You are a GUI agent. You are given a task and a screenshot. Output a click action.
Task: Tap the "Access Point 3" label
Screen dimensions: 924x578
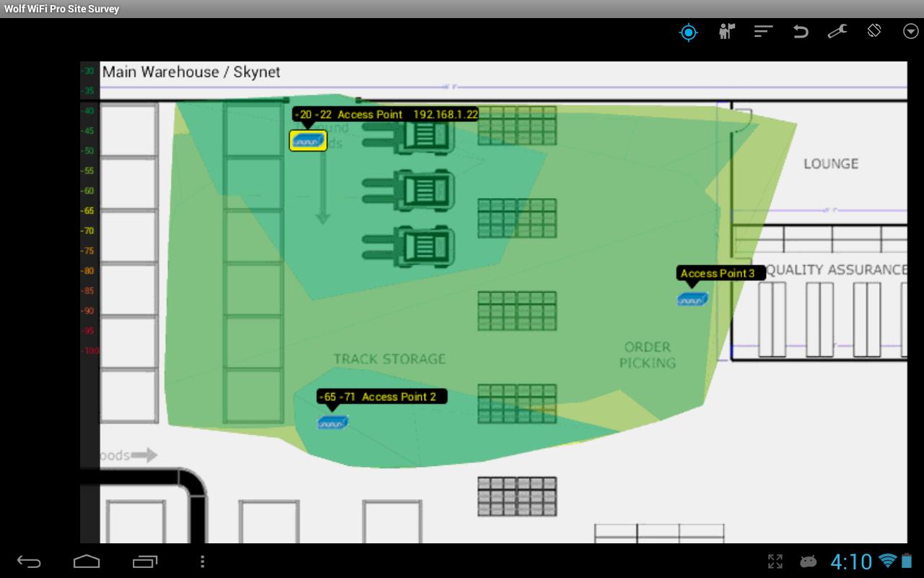(720, 273)
